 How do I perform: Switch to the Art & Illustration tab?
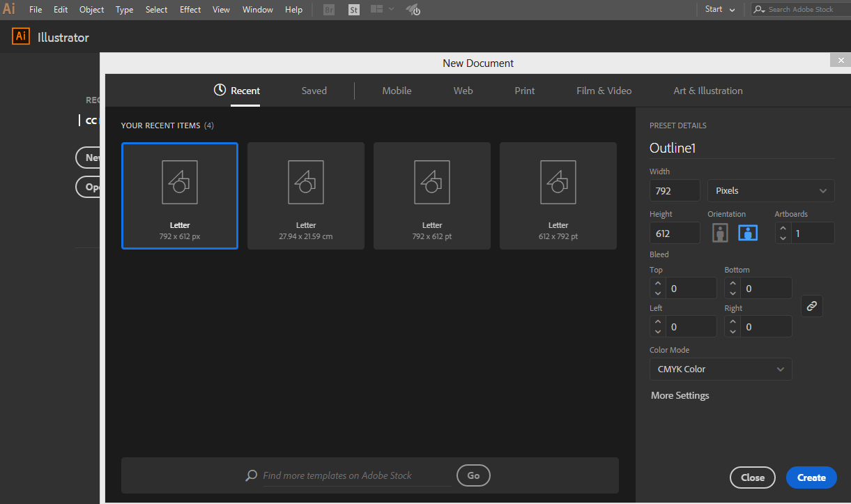tap(708, 91)
